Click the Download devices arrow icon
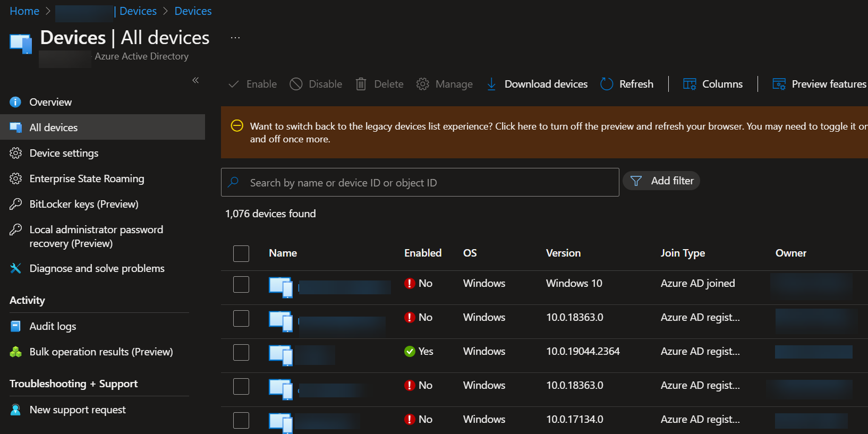Image resolution: width=868 pixels, height=434 pixels. click(x=491, y=84)
